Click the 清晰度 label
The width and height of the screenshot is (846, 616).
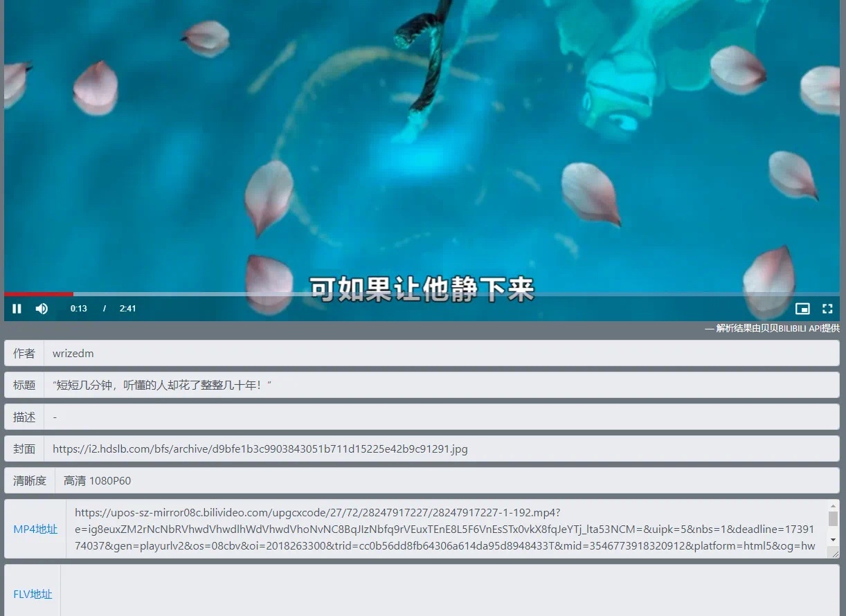click(x=30, y=480)
